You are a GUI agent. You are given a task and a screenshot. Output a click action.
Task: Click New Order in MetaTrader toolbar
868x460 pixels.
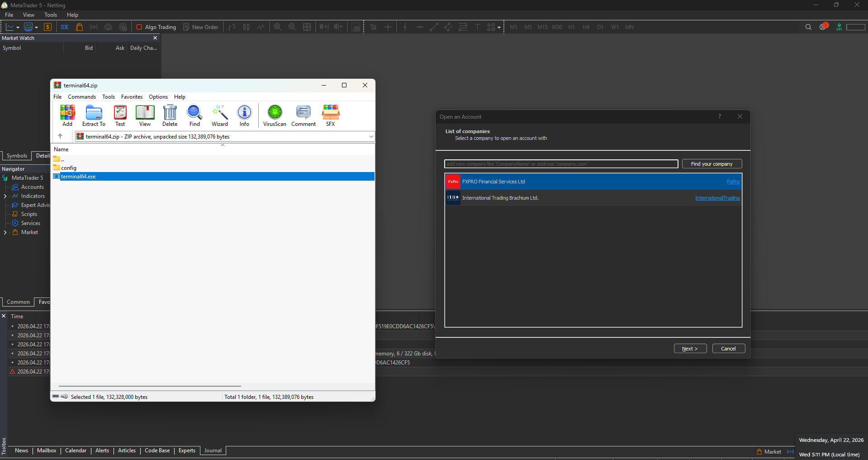point(200,27)
